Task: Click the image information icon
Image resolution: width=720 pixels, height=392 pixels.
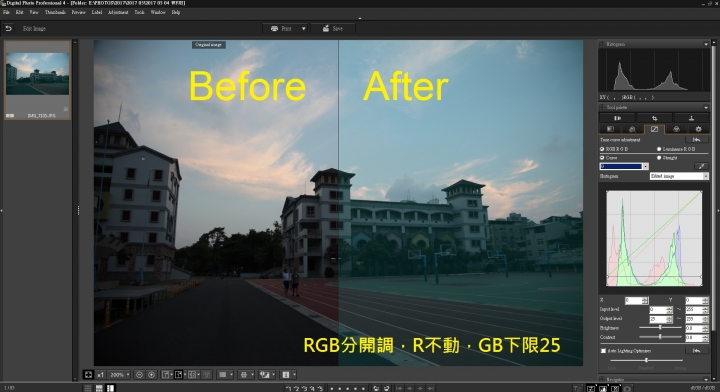Action: point(286,375)
